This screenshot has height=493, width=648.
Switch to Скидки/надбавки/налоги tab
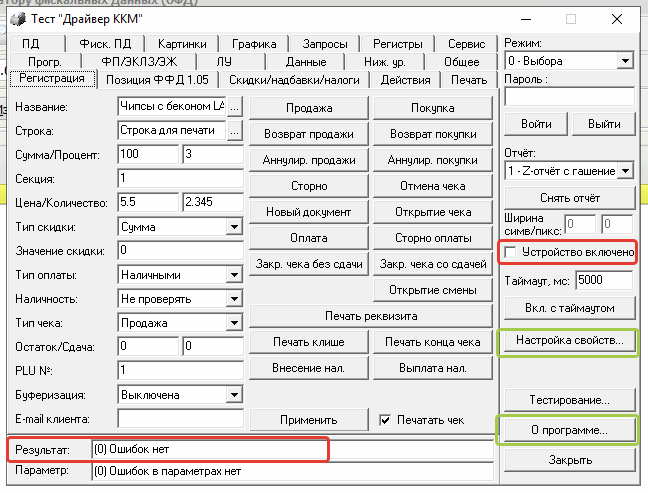294,80
